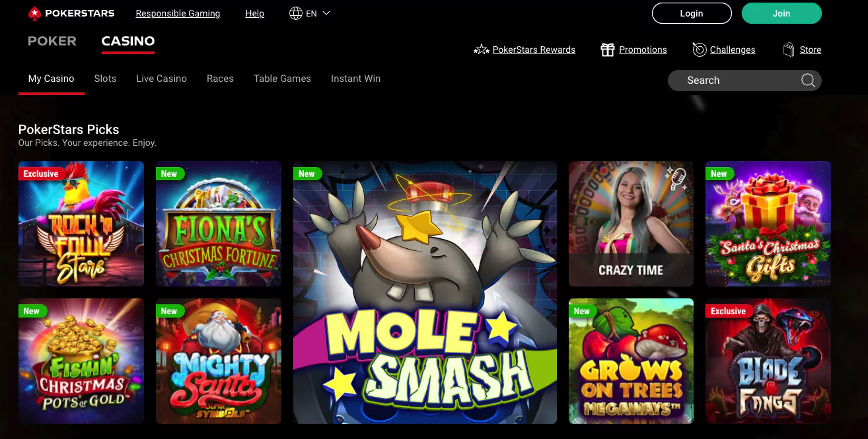Click the green Join button
The image size is (868, 439).
tap(781, 13)
